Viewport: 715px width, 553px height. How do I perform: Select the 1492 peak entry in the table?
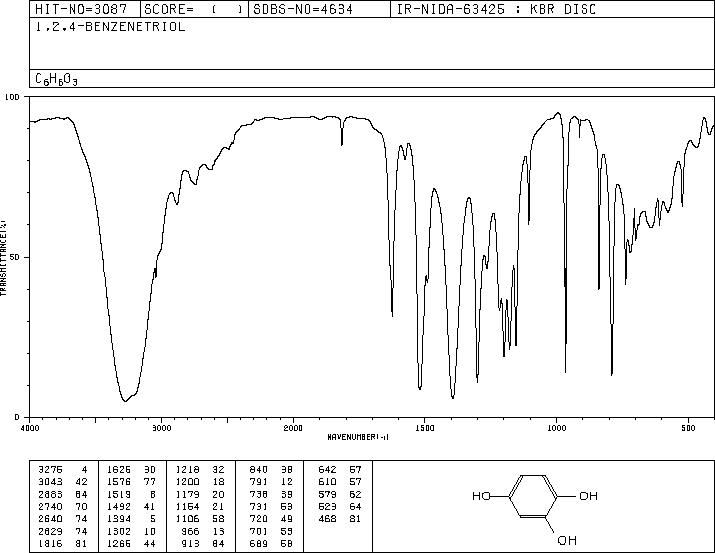[x=131, y=506]
